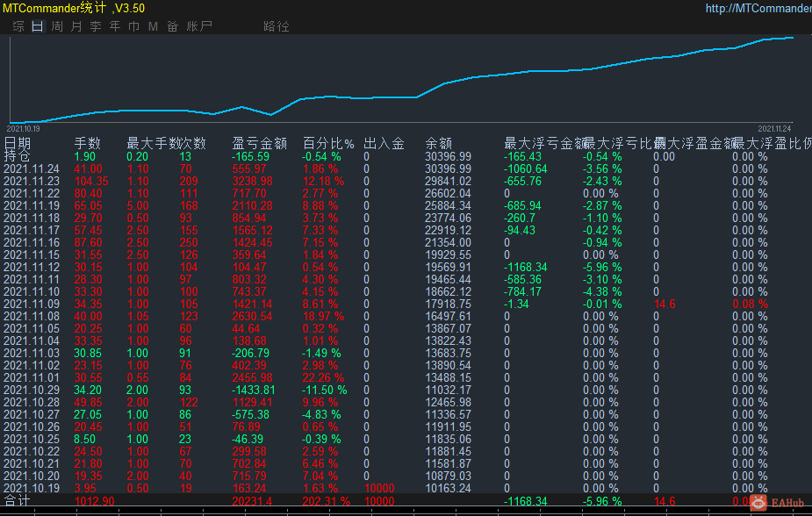Click the 手数 column header
The image size is (812, 516).
[x=87, y=143]
